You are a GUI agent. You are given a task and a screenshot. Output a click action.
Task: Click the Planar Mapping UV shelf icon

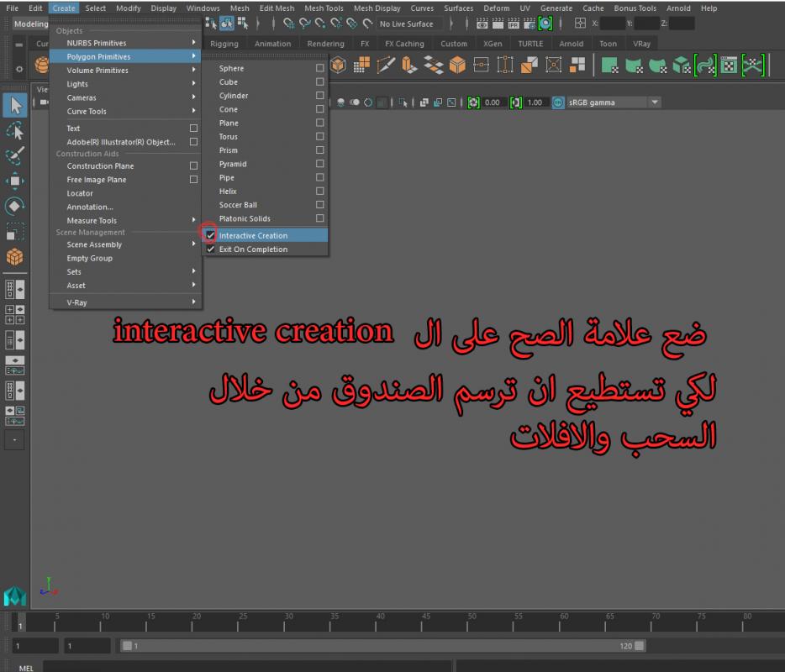(x=609, y=66)
